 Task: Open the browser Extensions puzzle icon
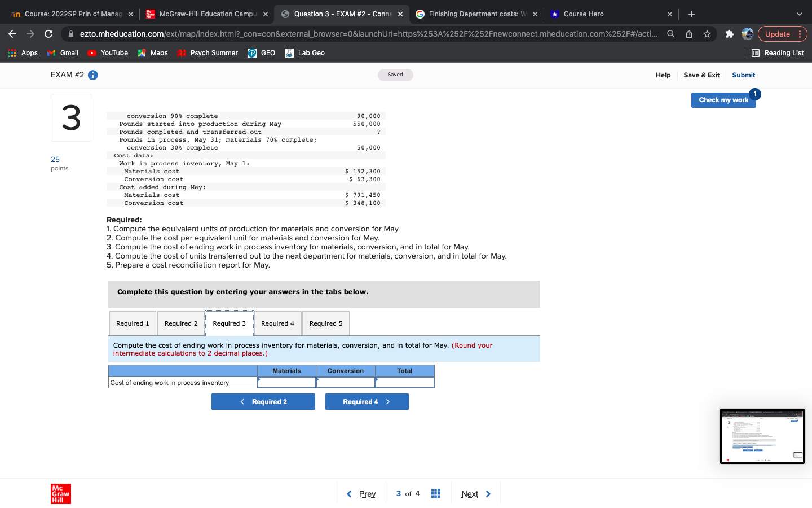coord(730,34)
